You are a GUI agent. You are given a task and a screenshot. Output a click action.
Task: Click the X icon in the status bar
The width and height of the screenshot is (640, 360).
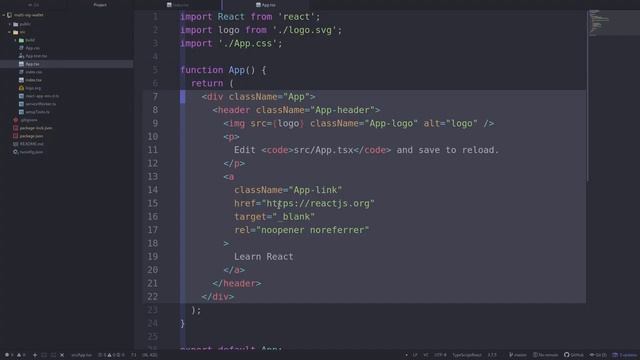click(62, 355)
